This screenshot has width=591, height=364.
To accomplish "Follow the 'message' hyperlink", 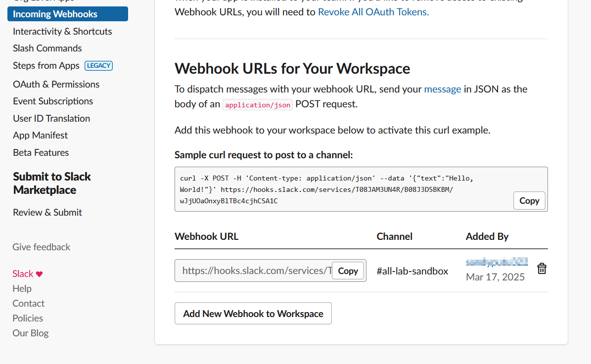I will [442, 89].
